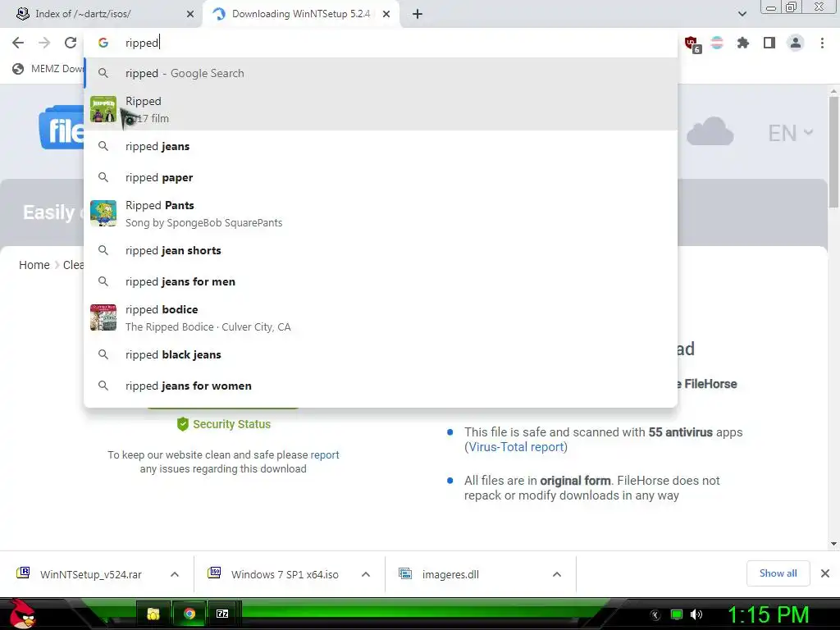This screenshot has width=840, height=630.
Task: Click the cloud icon in the site header
Action: tap(710, 132)
